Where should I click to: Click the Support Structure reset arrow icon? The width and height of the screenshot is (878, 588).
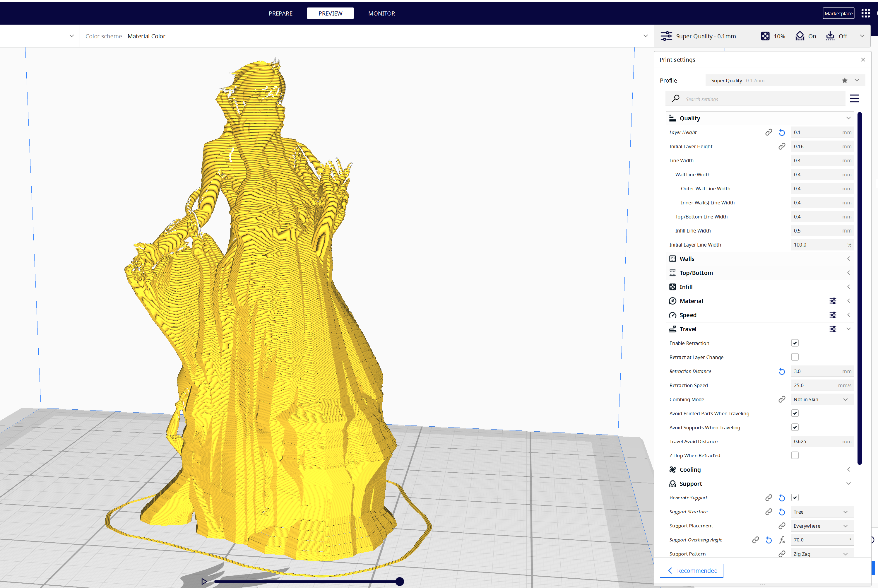coord(782,512)
